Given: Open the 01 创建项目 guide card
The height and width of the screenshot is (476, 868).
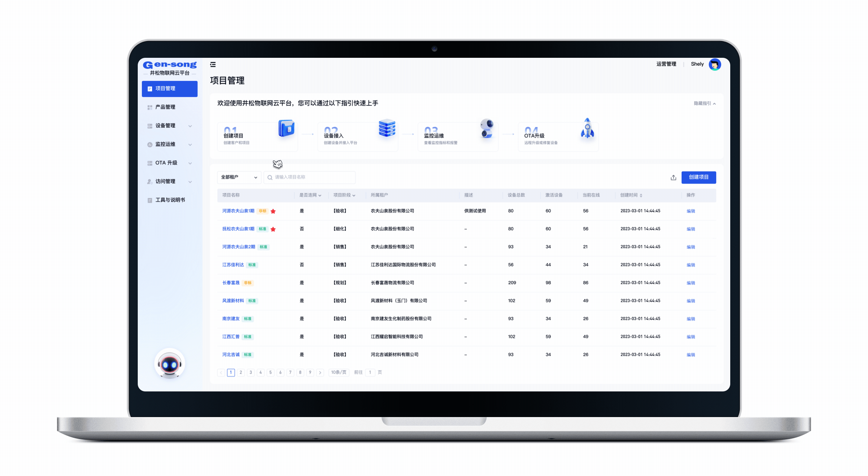Looking at the screenshot, I should coord(258,136).
